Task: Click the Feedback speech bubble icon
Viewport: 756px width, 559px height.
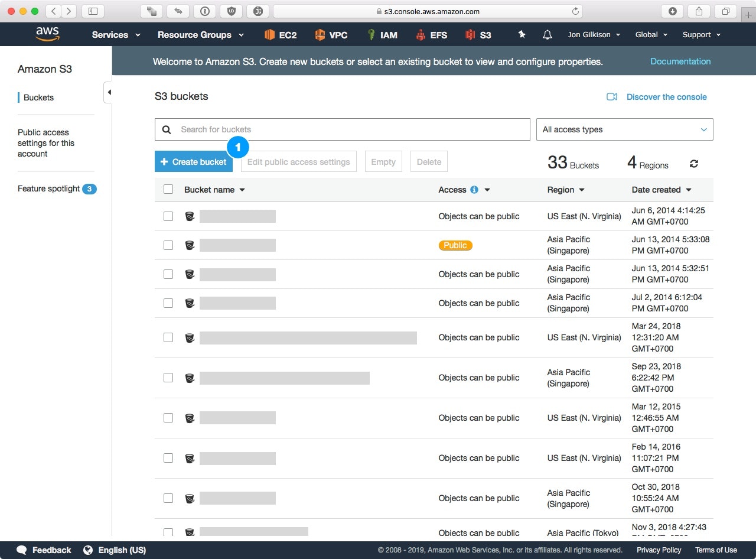Action: 22,550
